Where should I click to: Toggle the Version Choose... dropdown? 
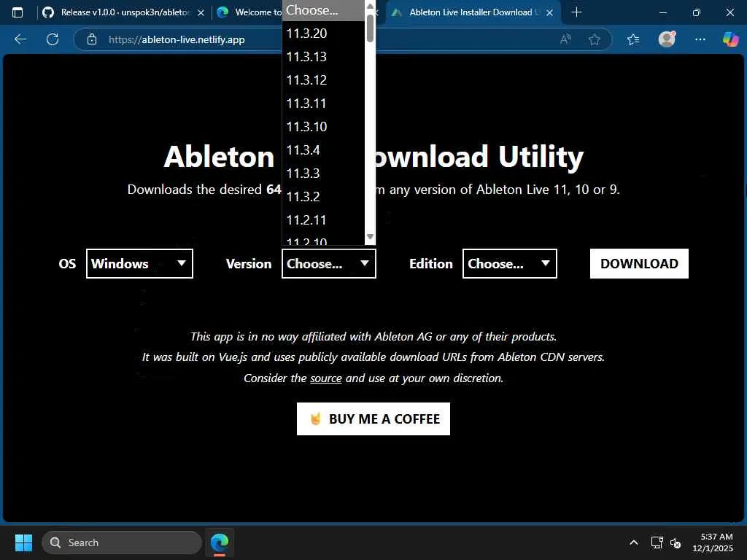click(x=329, y=264)
